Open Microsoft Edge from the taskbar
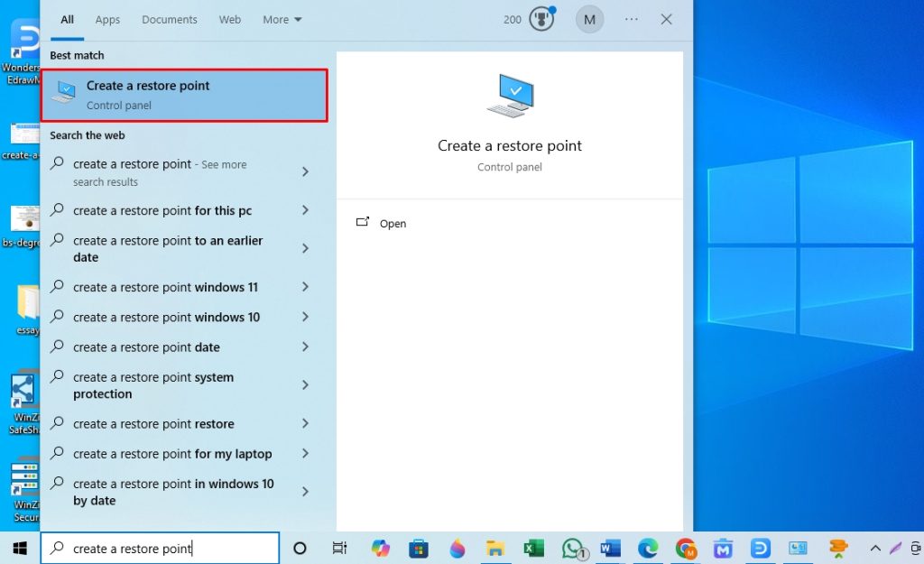 (x=648, y=549)
